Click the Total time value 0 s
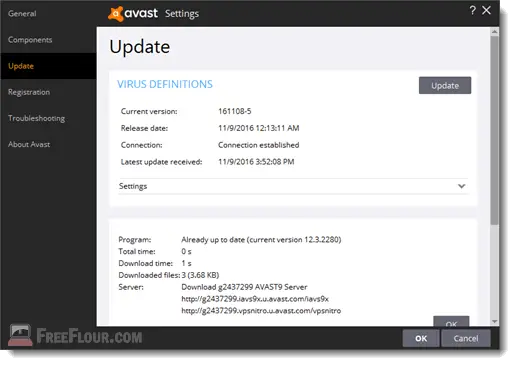This screenshot has width=515, height=365. pos(186,251)
